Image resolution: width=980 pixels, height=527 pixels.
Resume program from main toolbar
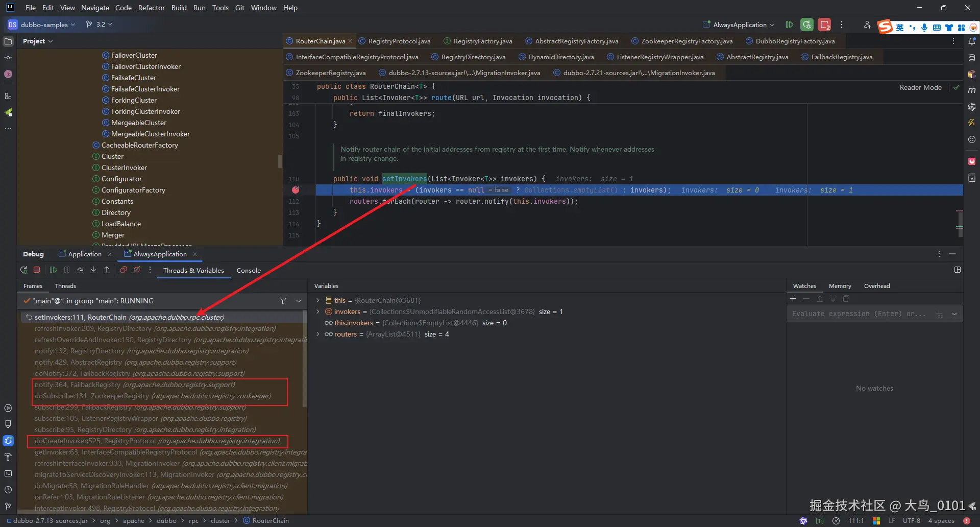790,25
